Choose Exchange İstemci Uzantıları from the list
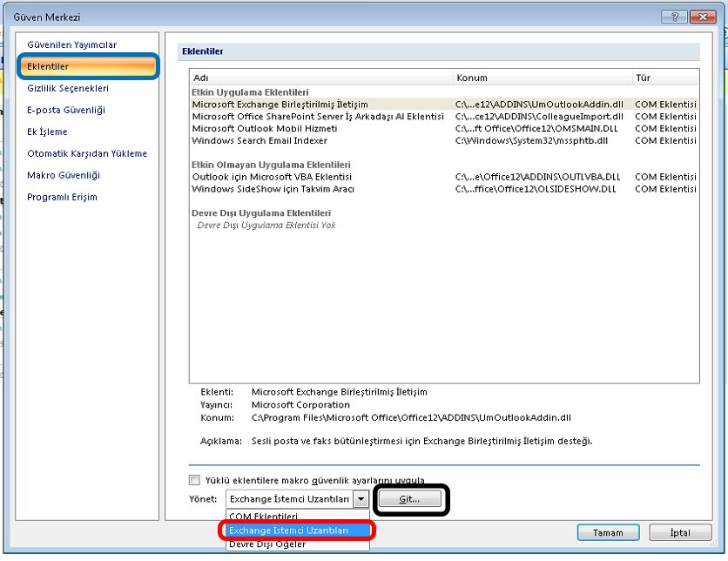The width and height of the screenshot is (728, 561). (x=298, y=531)
